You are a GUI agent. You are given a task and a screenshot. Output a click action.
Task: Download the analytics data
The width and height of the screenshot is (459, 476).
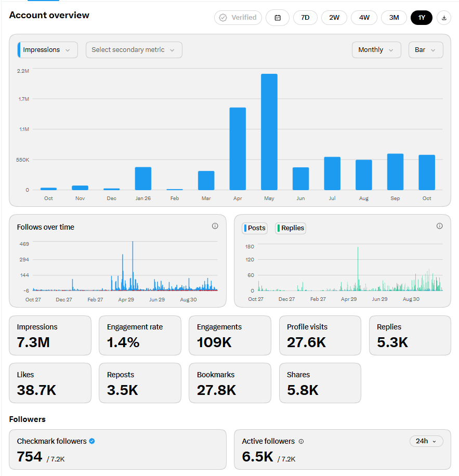(x=444, y=18)
